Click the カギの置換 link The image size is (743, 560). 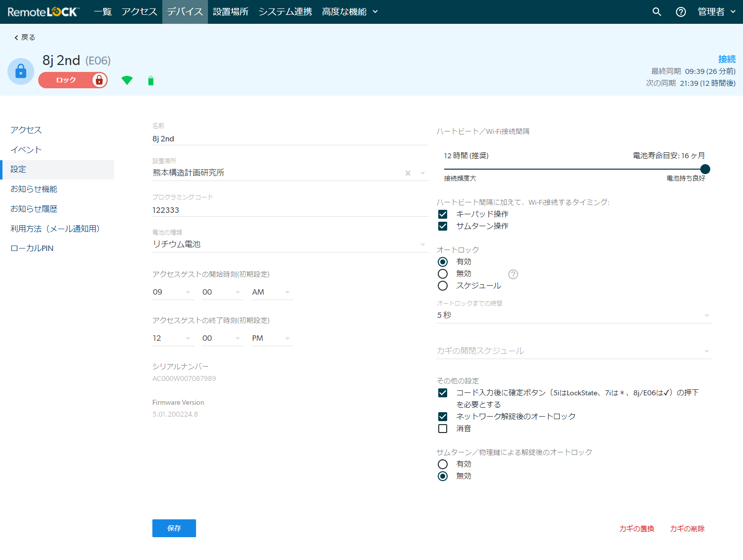tap(637, 529)
